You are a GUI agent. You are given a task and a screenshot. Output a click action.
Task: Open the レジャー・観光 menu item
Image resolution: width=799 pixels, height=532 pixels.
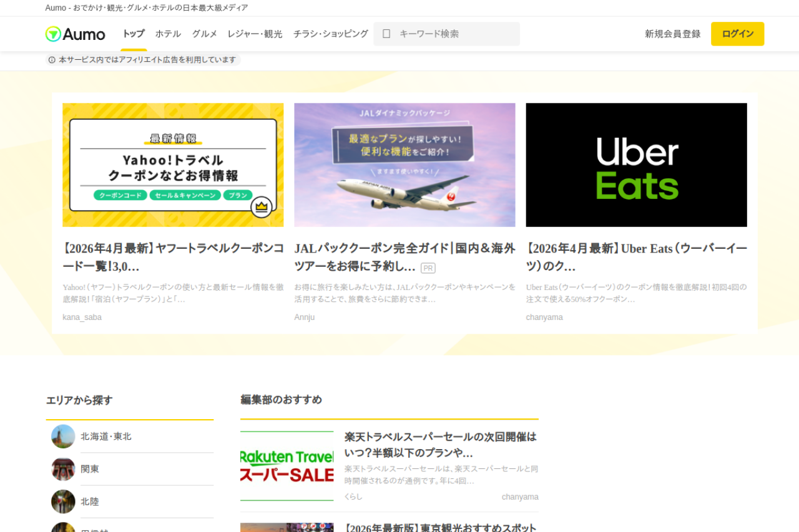[255, 34]
